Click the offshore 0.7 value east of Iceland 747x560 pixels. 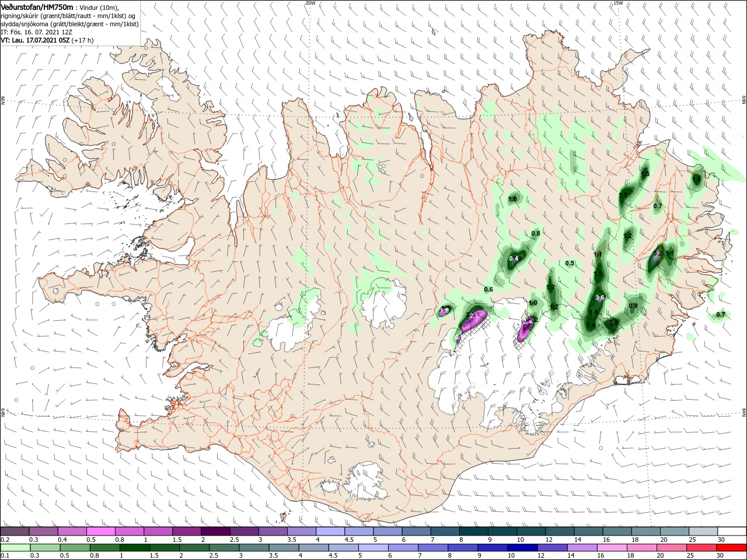click(721, 314)
